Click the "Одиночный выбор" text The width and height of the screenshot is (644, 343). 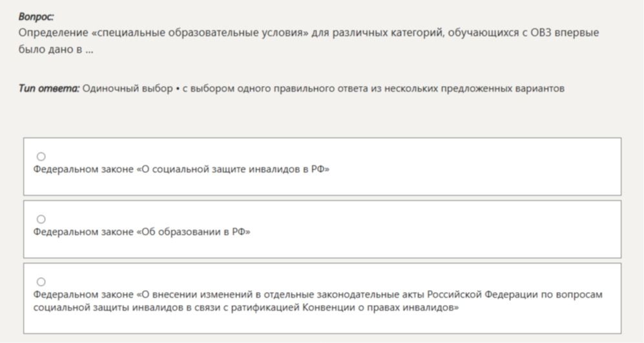click(x=127, y=88)
